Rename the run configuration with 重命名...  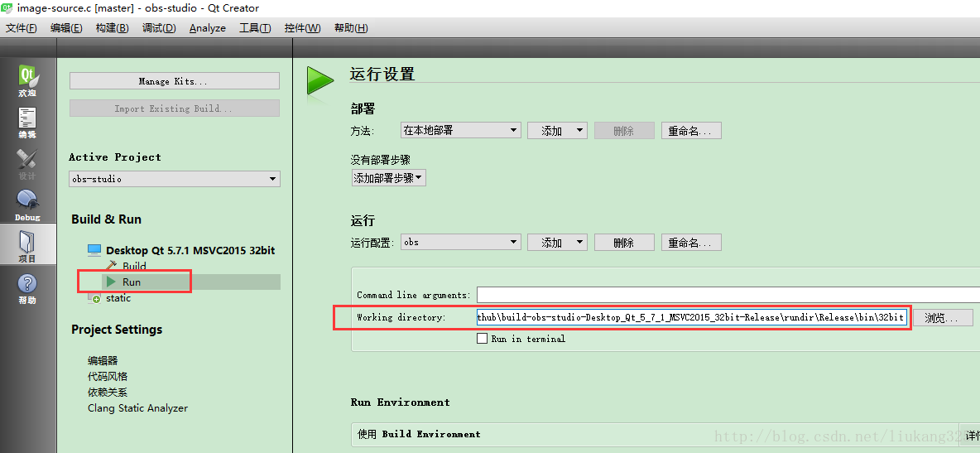click(x=690, y=242)
